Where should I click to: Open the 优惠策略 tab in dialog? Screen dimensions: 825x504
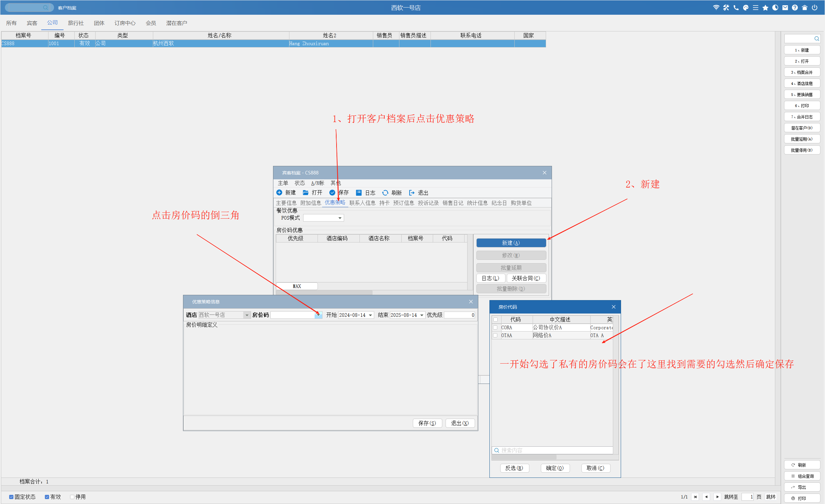point(335,203)
